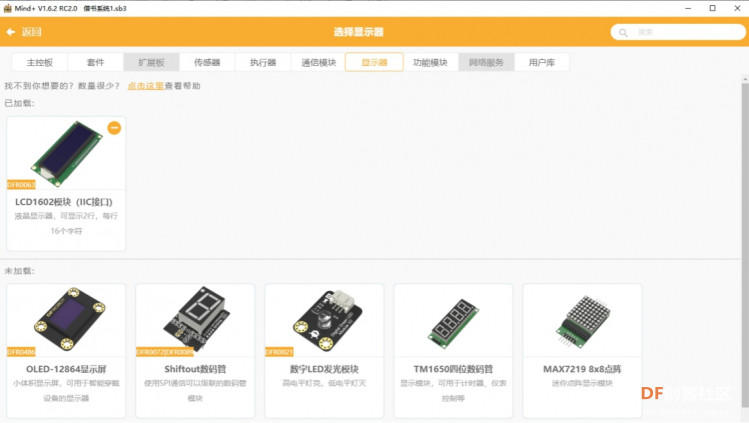
Task: Click the 已加载 section label
Action: tap(20, 103)
